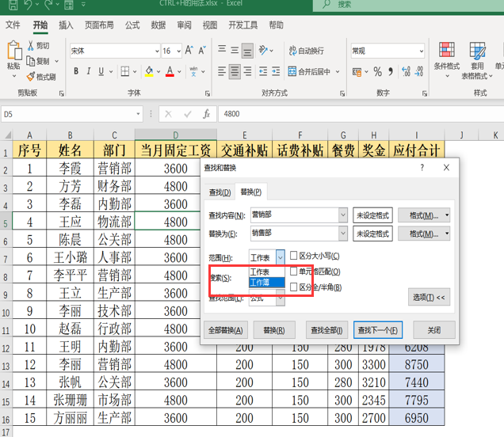Open the font name dropdown
This screenshot has height=437, width=504.
(x=157, y=51)
